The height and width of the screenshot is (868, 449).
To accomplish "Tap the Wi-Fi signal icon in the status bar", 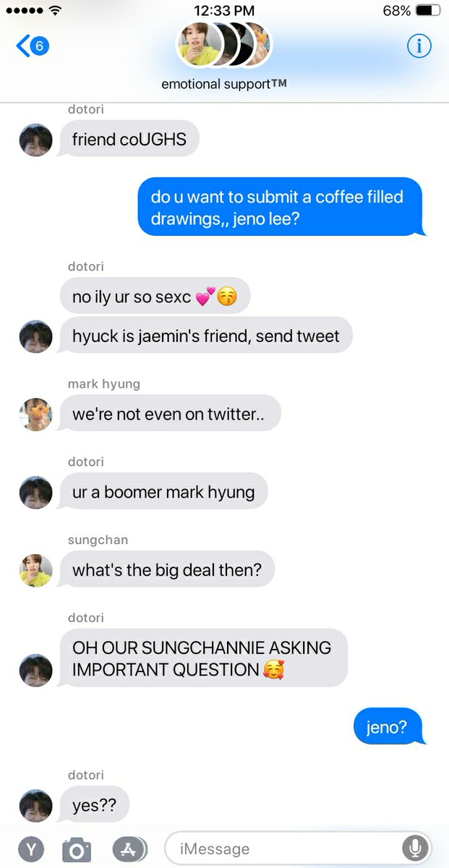I will coord(56,11).
